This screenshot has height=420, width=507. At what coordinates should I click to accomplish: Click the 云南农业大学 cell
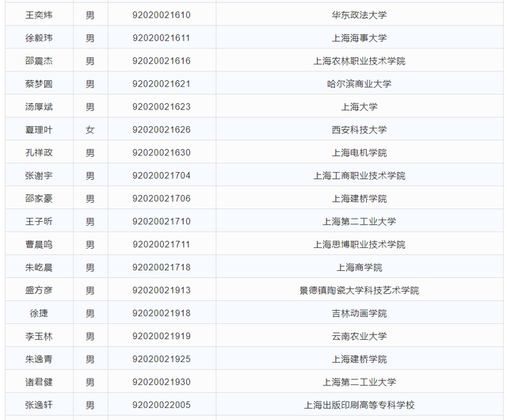pos(359,337)
